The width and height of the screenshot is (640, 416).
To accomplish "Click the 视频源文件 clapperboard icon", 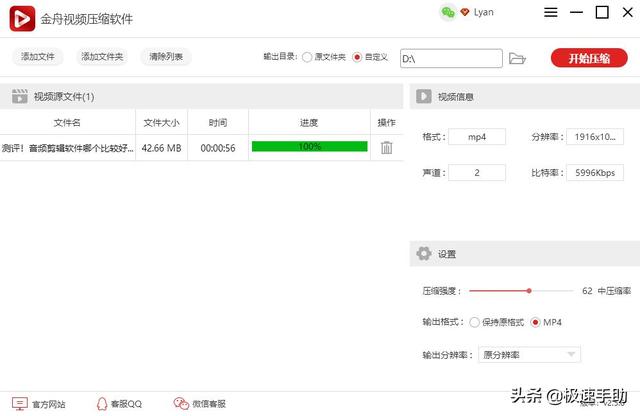I will coord(20,96).
